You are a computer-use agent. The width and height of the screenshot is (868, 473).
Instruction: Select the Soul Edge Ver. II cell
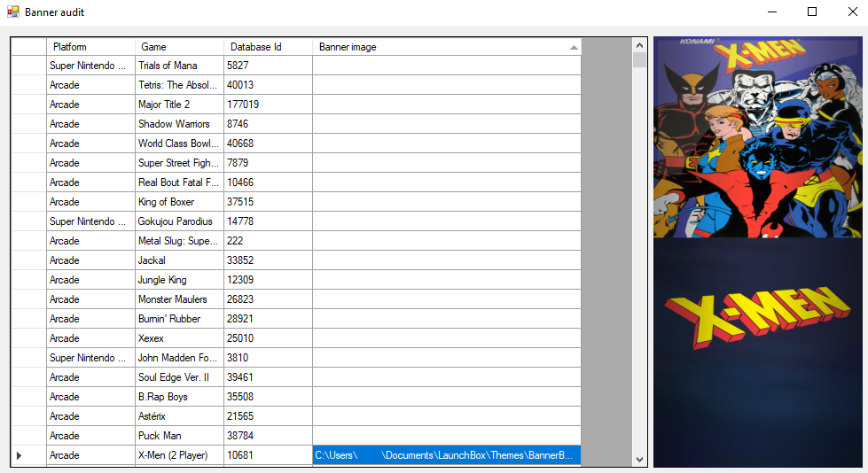tap(179, 377)
